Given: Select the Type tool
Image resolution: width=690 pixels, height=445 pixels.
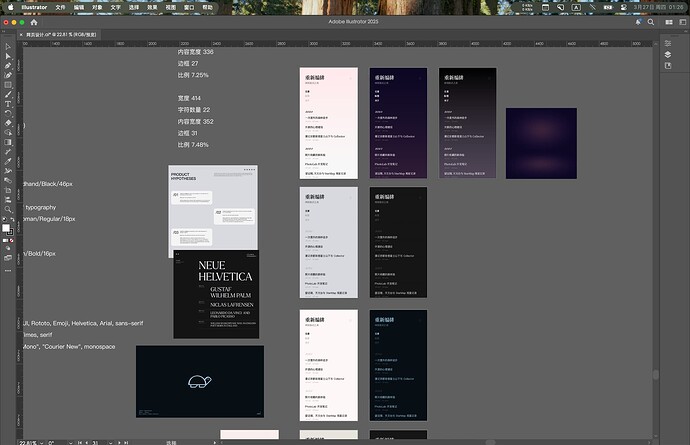Looking at the screenshot, I should [x=8, y=104].
